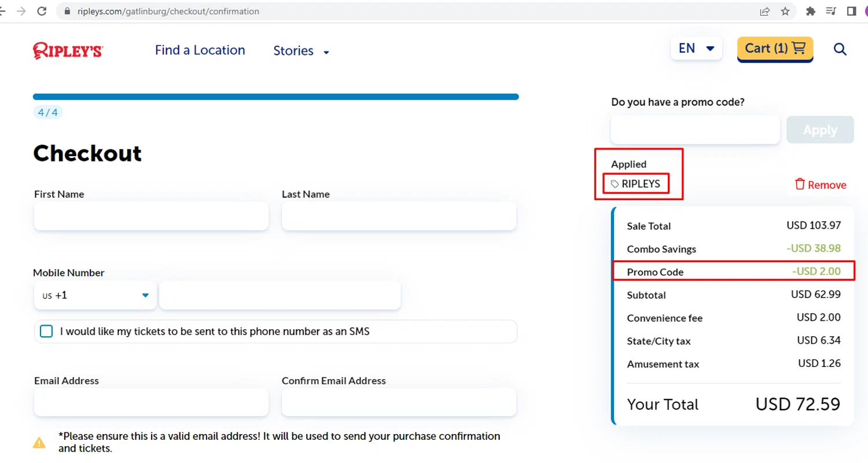Expand the Stories dropdown menu
Viewport: 868px width, 463px height.
301,51
